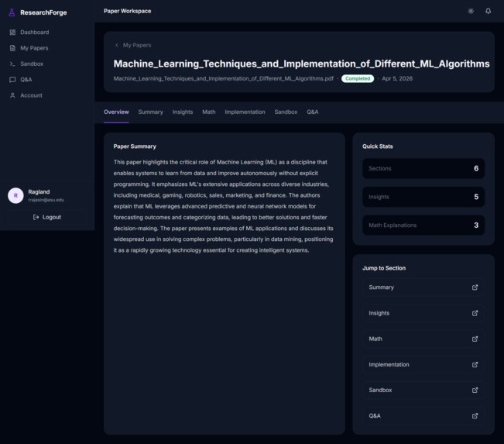Switch to the Summary tab
Viewport: 504px width, 444px height.
[x=150, y=112]
